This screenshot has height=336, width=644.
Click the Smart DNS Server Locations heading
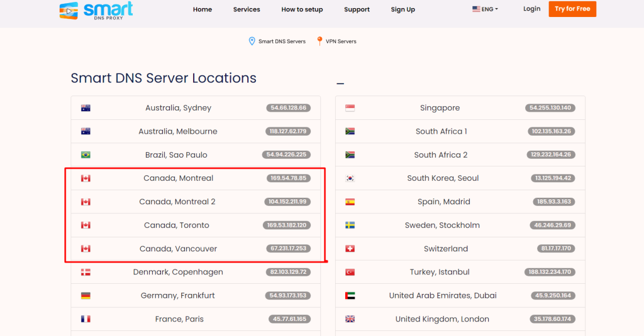click(164, 78)
